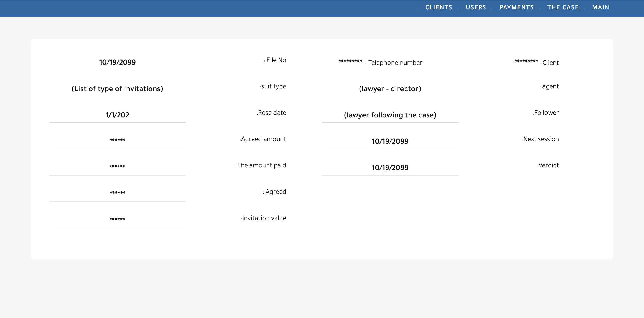Focus the Agreed amount field
Viewport: 644px width, 318px height.
click(x=117, y=140)
